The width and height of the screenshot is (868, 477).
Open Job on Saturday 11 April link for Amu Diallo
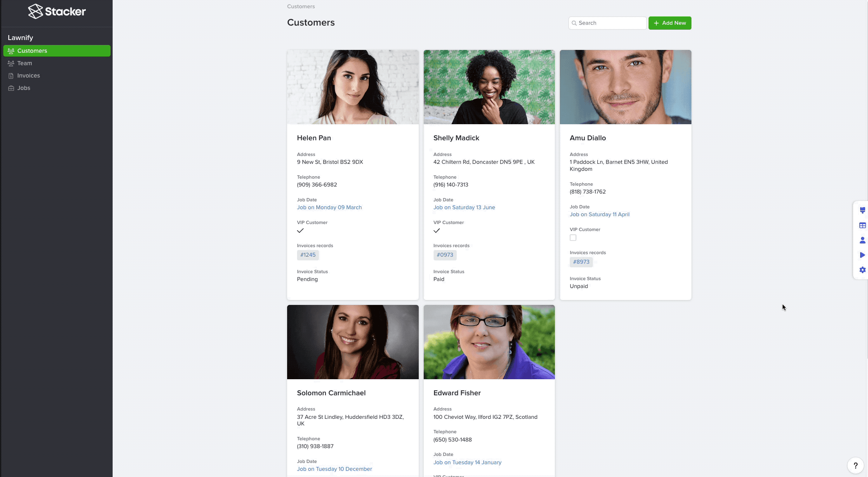[599, 214]
